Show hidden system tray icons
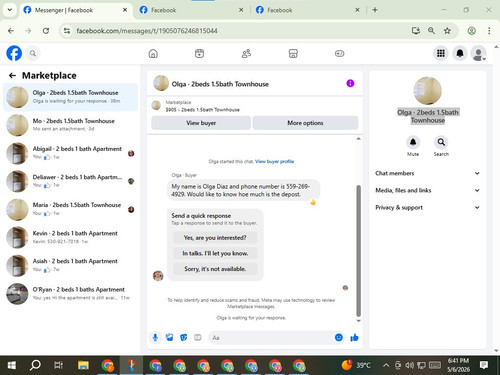Image resolution: width=500 pixels, height=375 pixels. point(386,365)
